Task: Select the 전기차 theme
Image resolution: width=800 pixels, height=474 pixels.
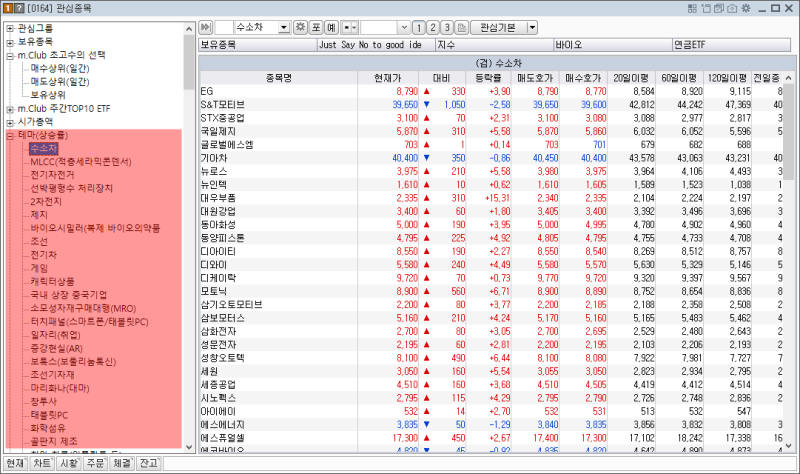Action: point(44,255)
